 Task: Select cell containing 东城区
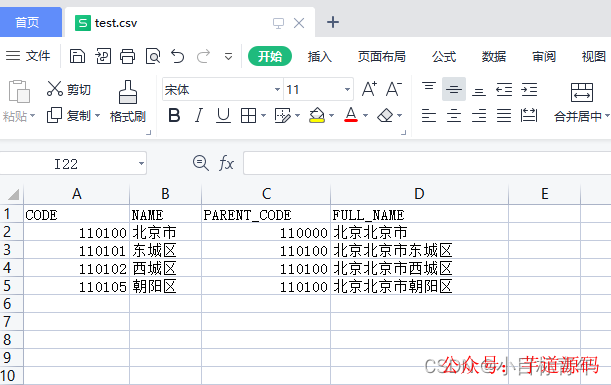click(165, 250)
